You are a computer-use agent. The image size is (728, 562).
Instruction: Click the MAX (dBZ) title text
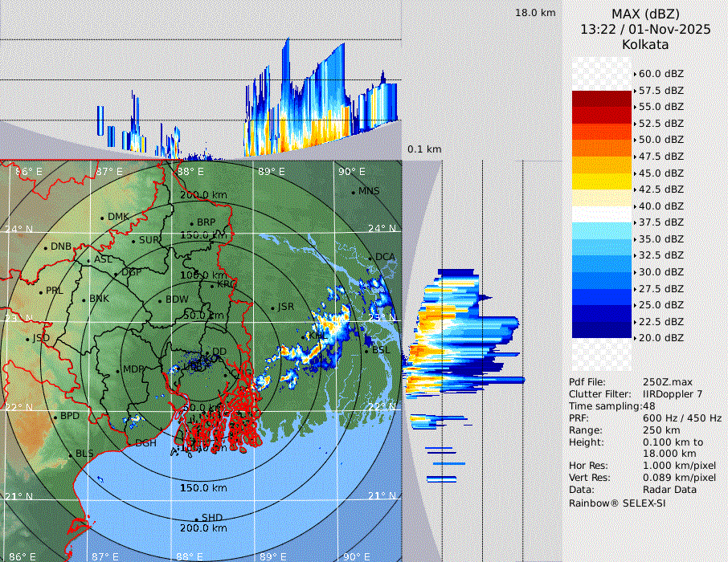(x=645, y=14)
